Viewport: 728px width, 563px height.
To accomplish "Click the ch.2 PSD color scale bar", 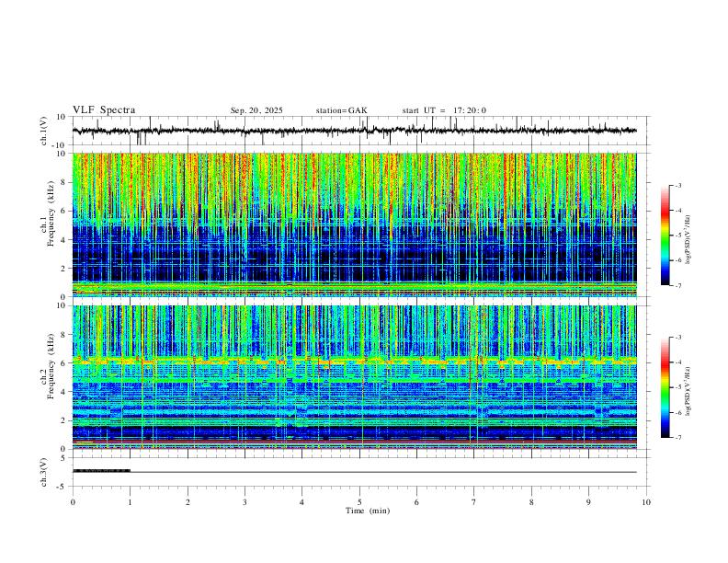I will pyautogui.click(x=665, y=387).
